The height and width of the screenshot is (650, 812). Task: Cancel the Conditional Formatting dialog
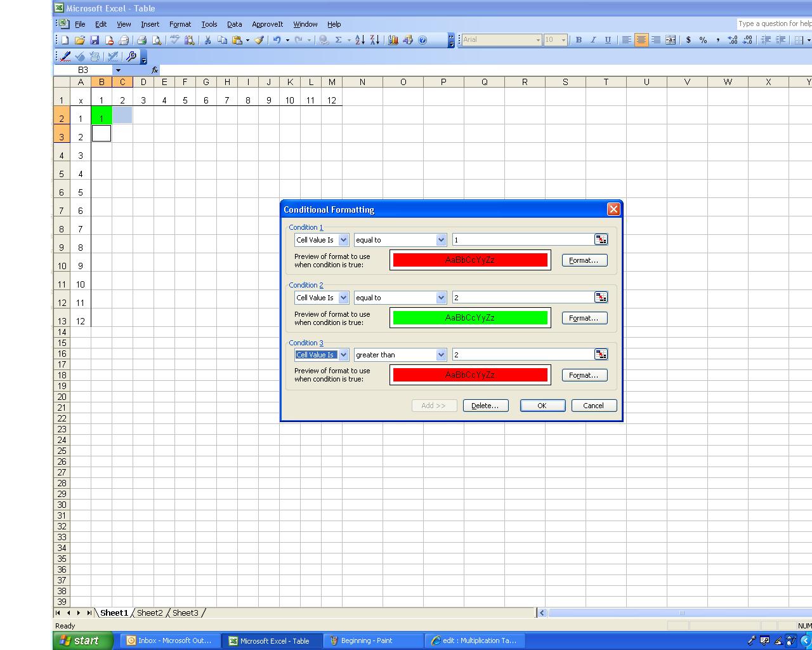pos(594,406)
